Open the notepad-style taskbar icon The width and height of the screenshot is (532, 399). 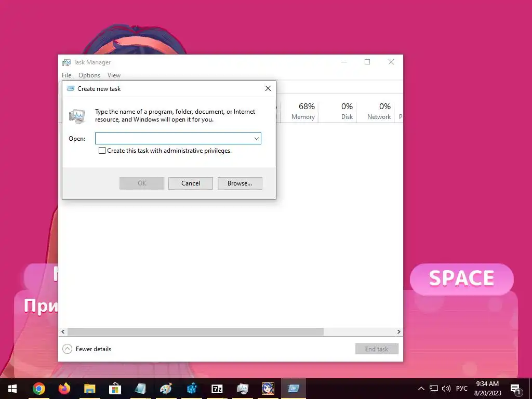pos(140,389)
